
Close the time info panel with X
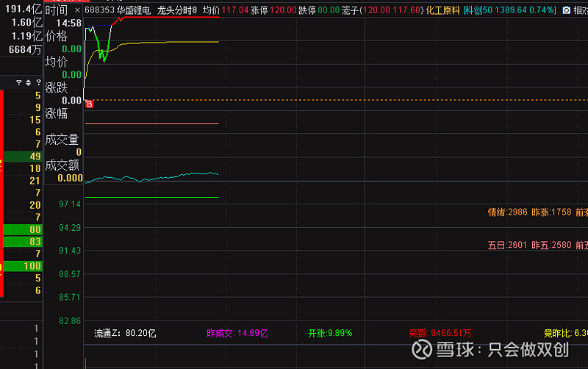tap(79, 11)
